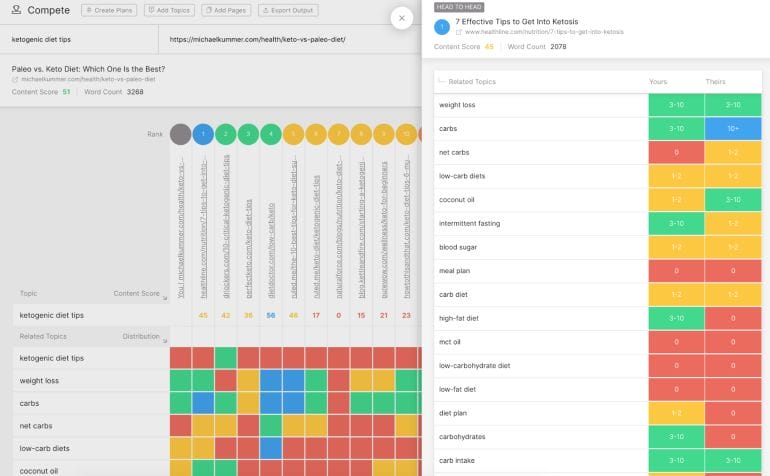This screenshot has width=770, height=476.
Task: Click the blue rank 1 circle in head to head header
Action: (x=442, y=27)
